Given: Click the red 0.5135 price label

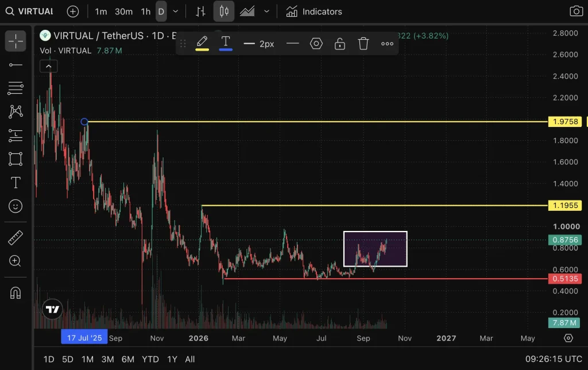Looking at the screenshot, I should coord(565,279).
